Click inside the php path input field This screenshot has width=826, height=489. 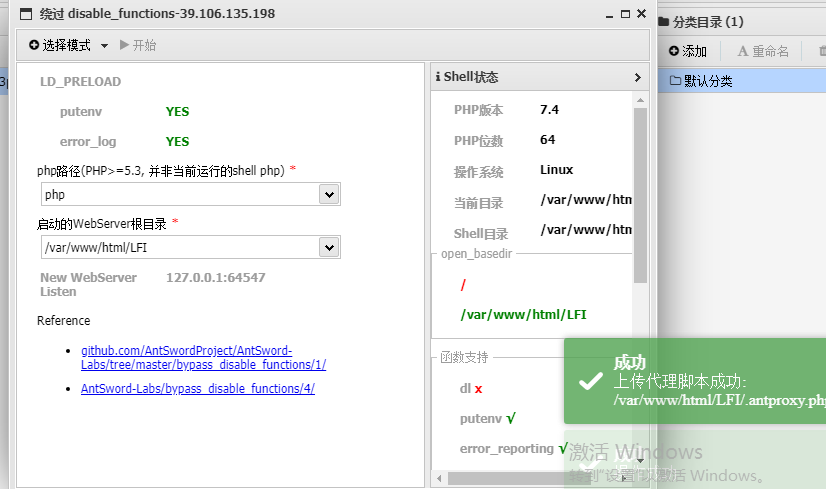(x=178, y=194)
